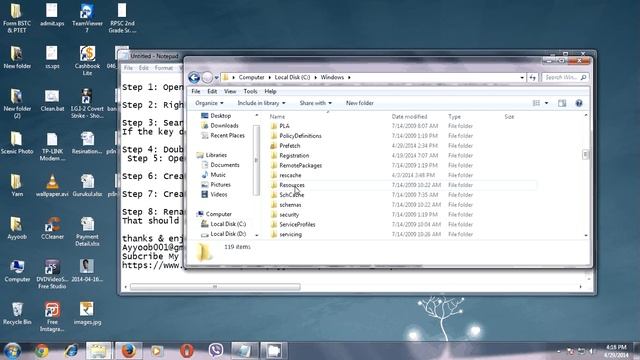
Task: Open Local Disk (C:) in navigation pane
Action: pyautogui.click(x=228, y=224)
